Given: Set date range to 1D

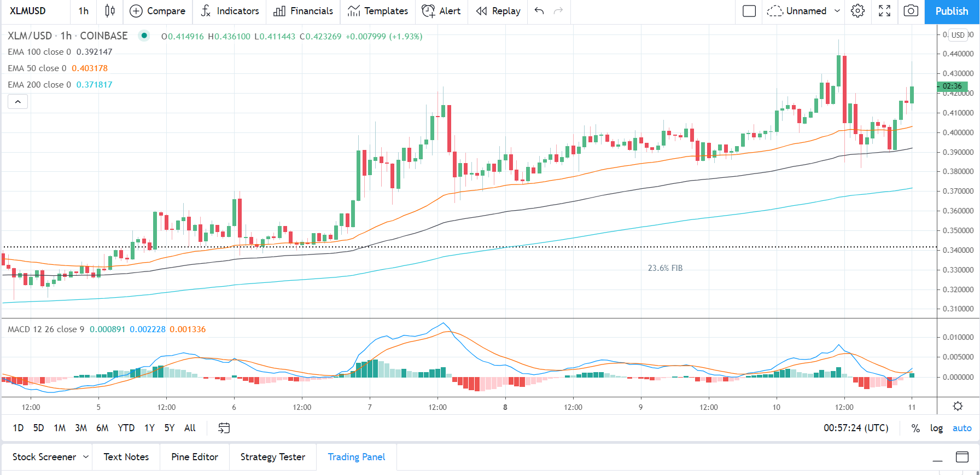Looking at the screenshot, I should 18,428.
